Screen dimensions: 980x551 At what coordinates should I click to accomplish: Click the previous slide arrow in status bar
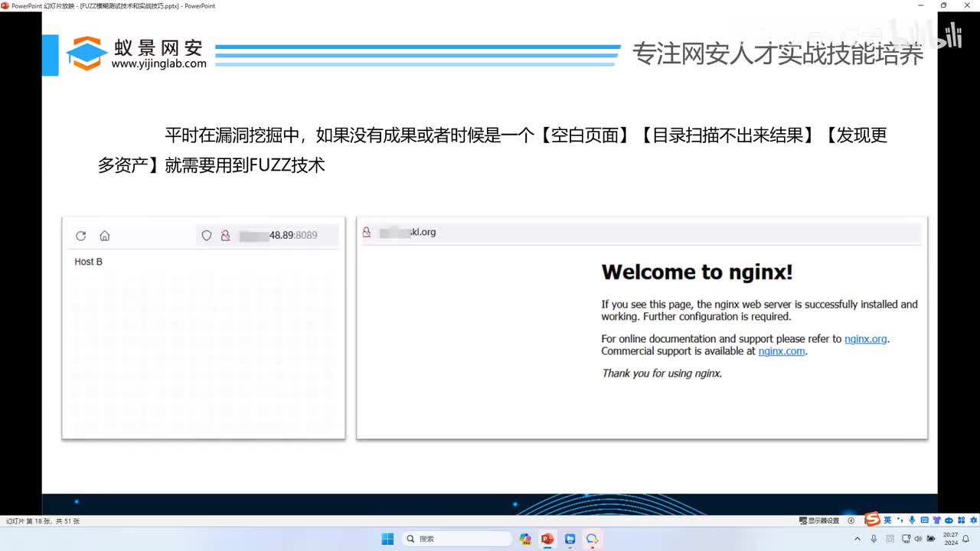pos(851,520)
